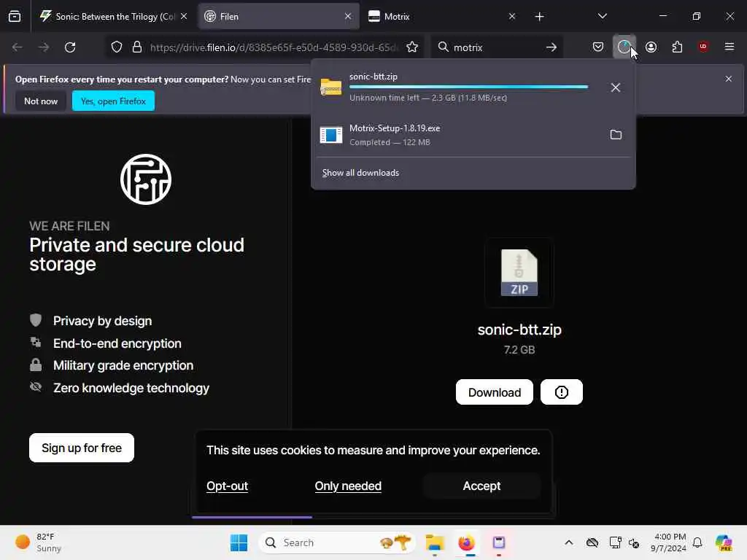Open File Explorer from the taskbar
This screenshot has width=747, height=560.
point(435,542)
